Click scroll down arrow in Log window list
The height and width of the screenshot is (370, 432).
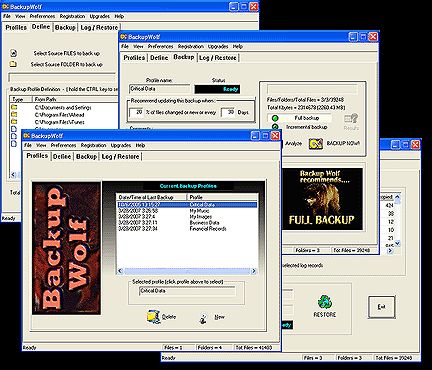point(397,244)
